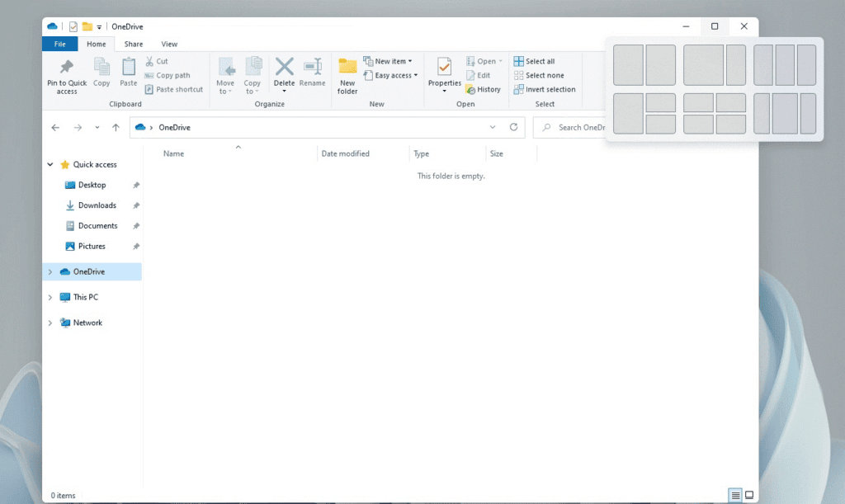Open Desktop in Quick access
845x504 pixels.
(92, 185)
